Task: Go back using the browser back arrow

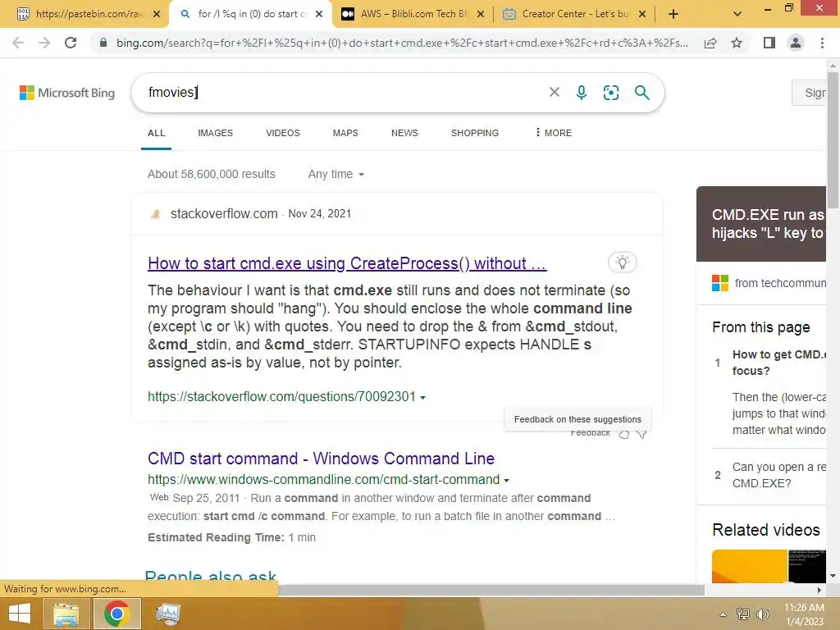Action: [18, 43]
